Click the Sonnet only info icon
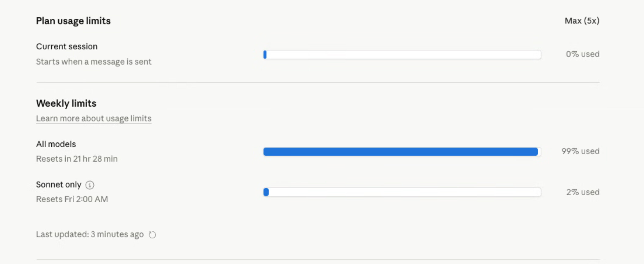Image resolution: width=644 pixels, height=264 pixels. (90, 185)
